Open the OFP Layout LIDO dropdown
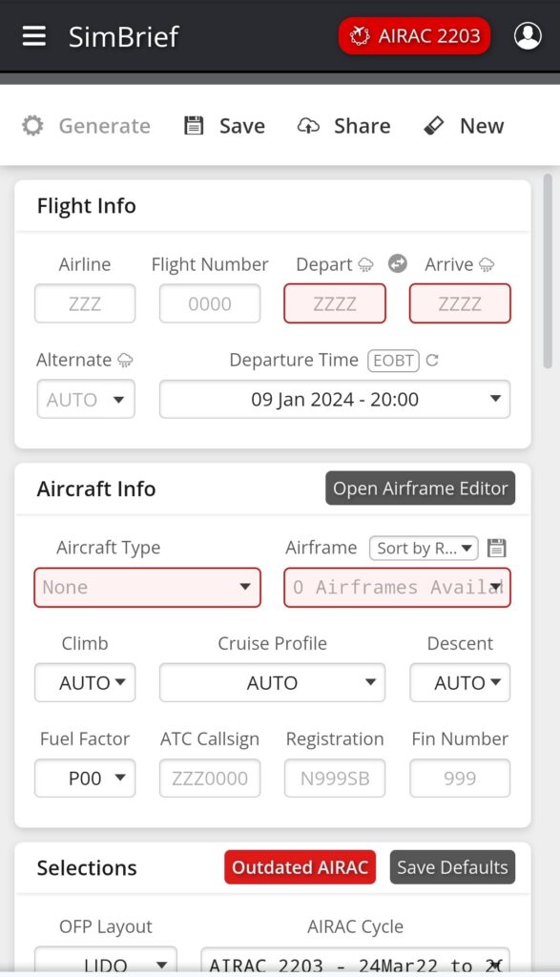The height and width of the screenshot is (977, 560). pos(105,960)
